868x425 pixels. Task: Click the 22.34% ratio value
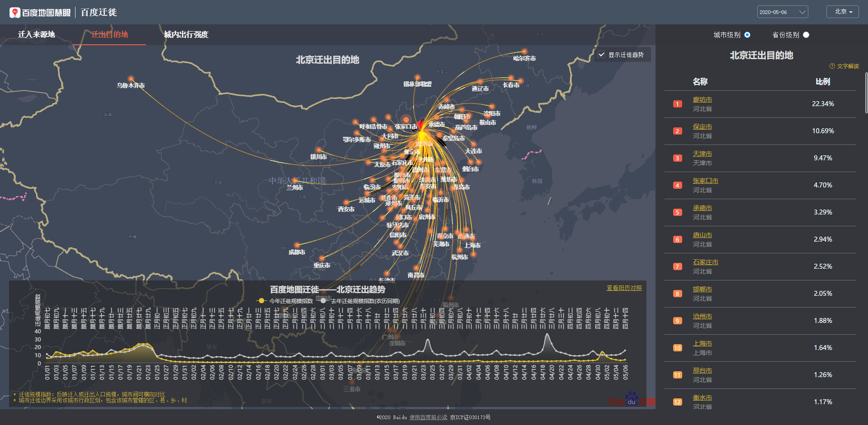point(823,104)
